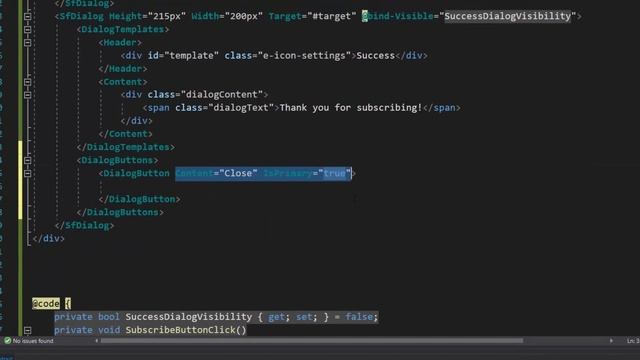
Task: Click the private bool keywords
Action: tap(87, 317)
